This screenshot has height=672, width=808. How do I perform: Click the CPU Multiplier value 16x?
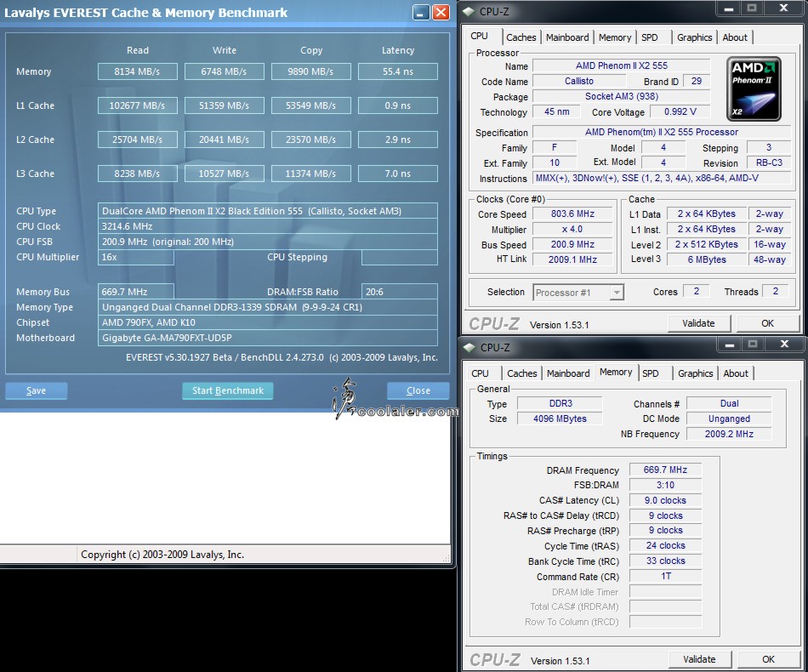135,257
